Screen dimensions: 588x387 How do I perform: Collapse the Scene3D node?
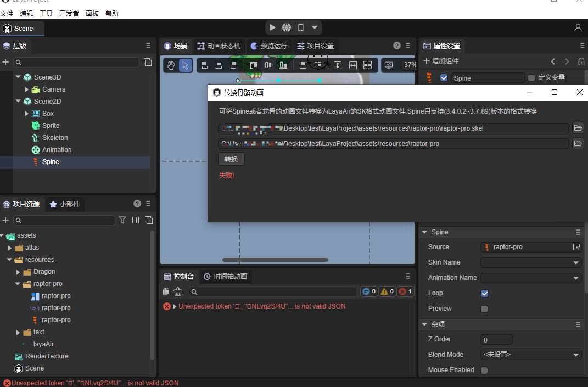pyautogui.click(x=18, y=77)
